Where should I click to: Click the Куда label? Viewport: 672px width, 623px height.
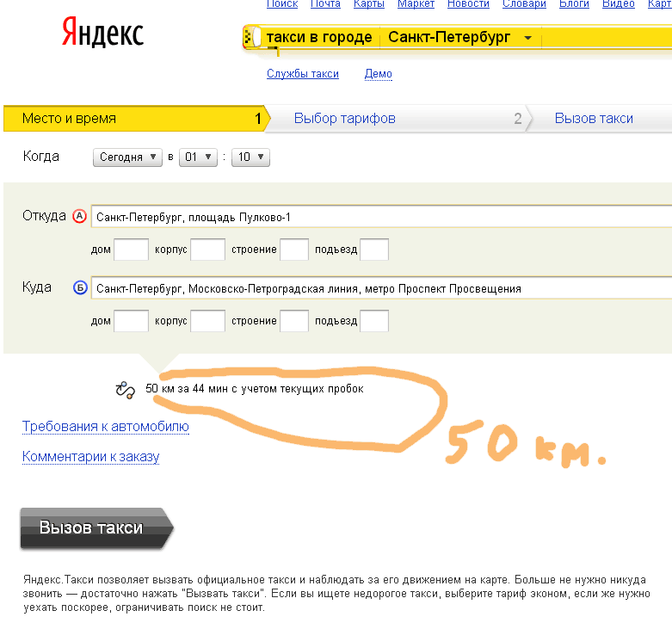37,287
